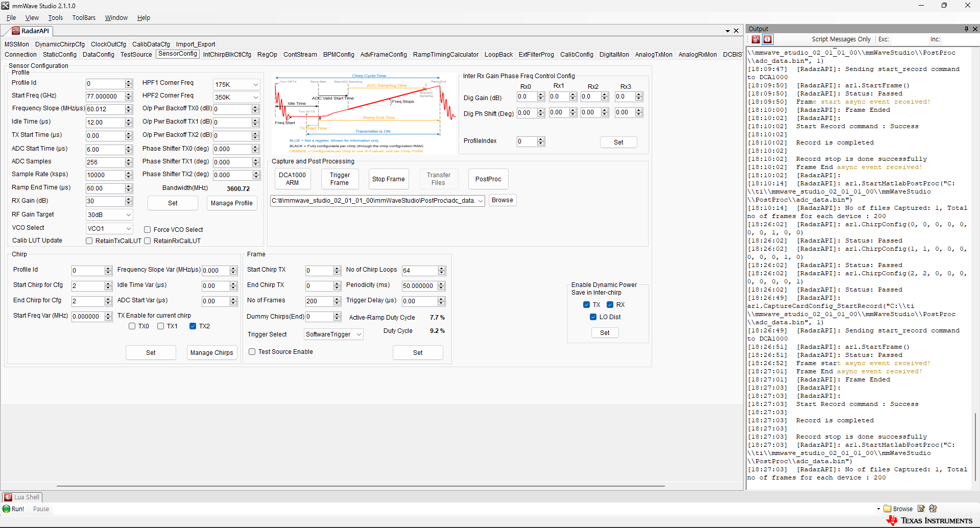
Task: Toggle Test Source Enable checkbox
Action: (x=252, y=352)
